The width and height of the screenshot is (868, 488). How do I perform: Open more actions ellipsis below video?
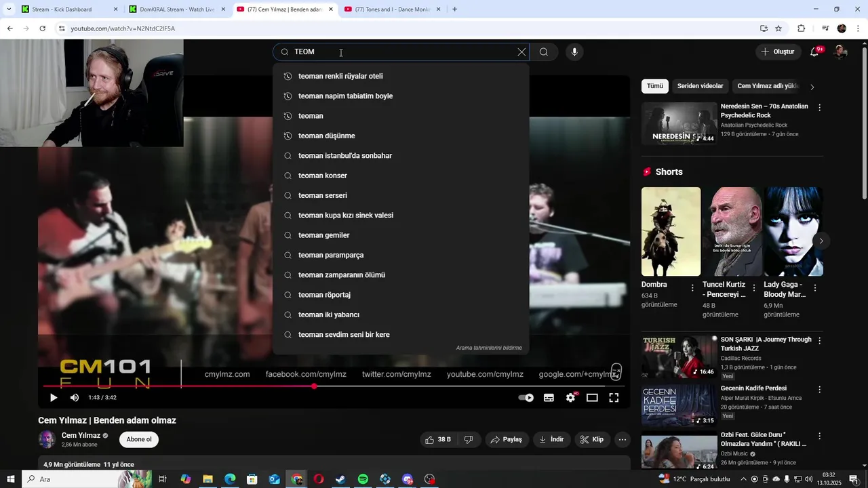coord(623,440)
